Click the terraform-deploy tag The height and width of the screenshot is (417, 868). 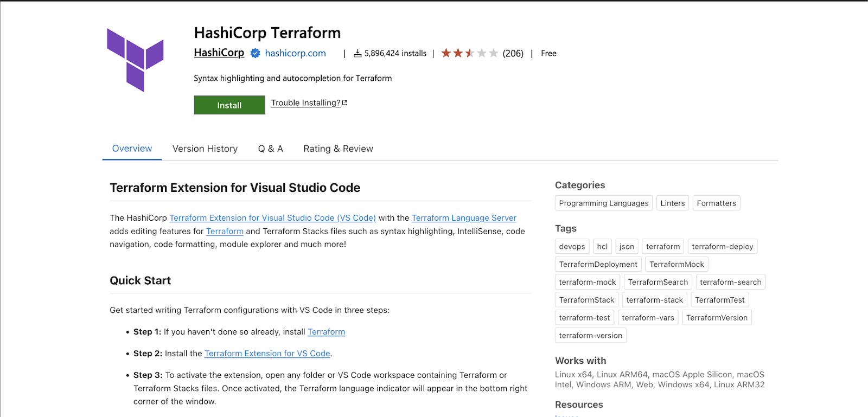pyautogui.click(x=723, y=247)
